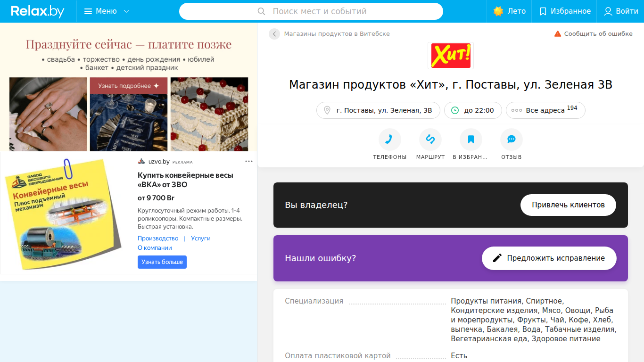Add to favorites with В избранное icon
The image size is (644, 362).
coord(471,140)
